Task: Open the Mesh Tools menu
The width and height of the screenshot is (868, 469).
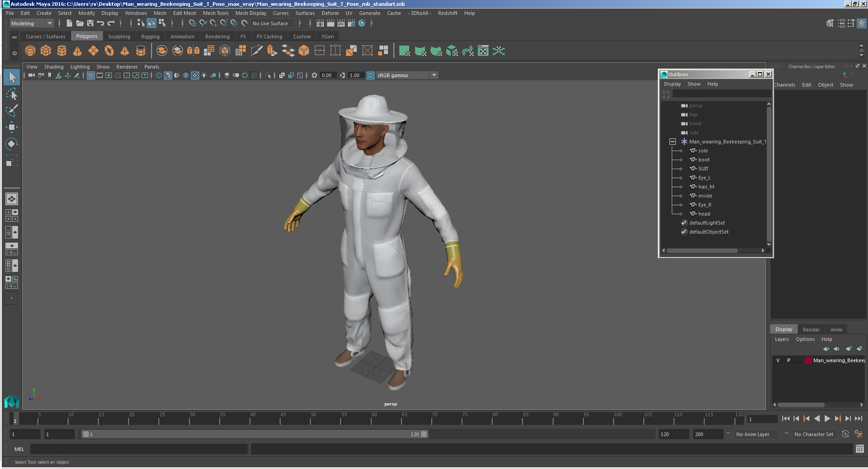Action: click(216, 13)
